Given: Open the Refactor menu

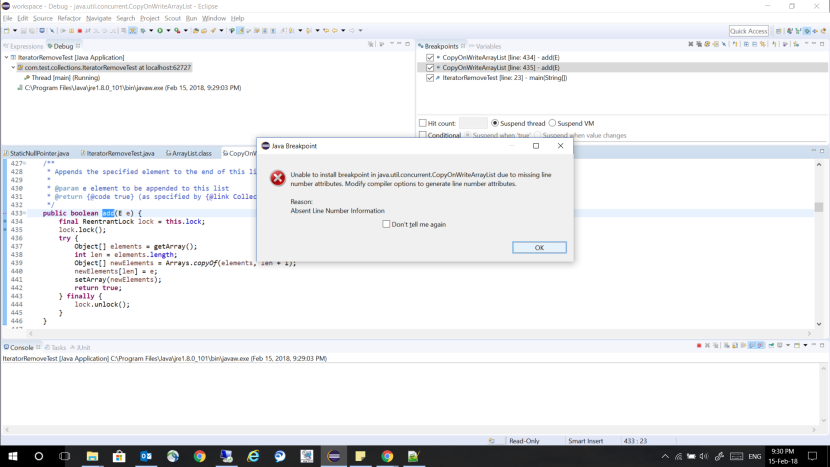Looking at the screenshot, I should [x=69, y=18].
